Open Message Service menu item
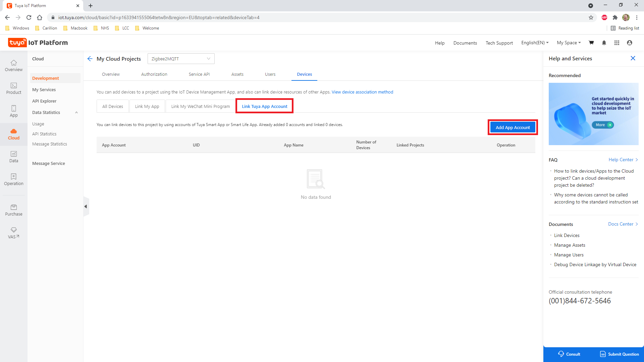Image resolution: width=644 pixels, height=362 pixels. pyautogui.click(x=49, y=163)
